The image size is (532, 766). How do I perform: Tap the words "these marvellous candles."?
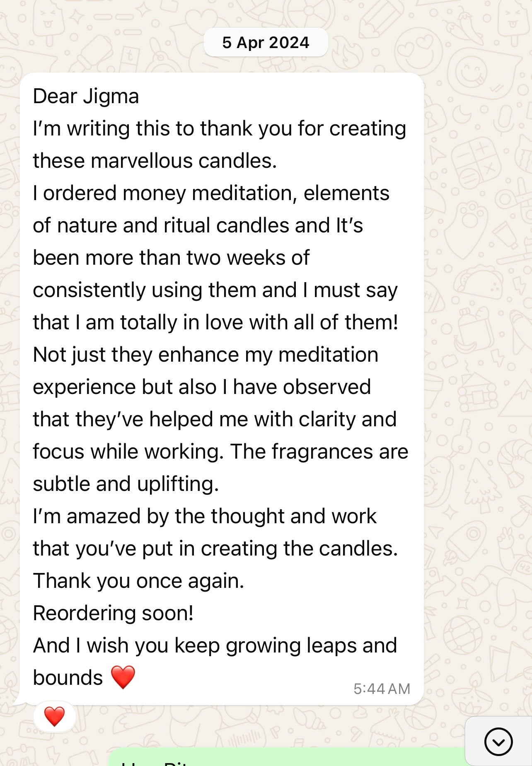point(155,161)
